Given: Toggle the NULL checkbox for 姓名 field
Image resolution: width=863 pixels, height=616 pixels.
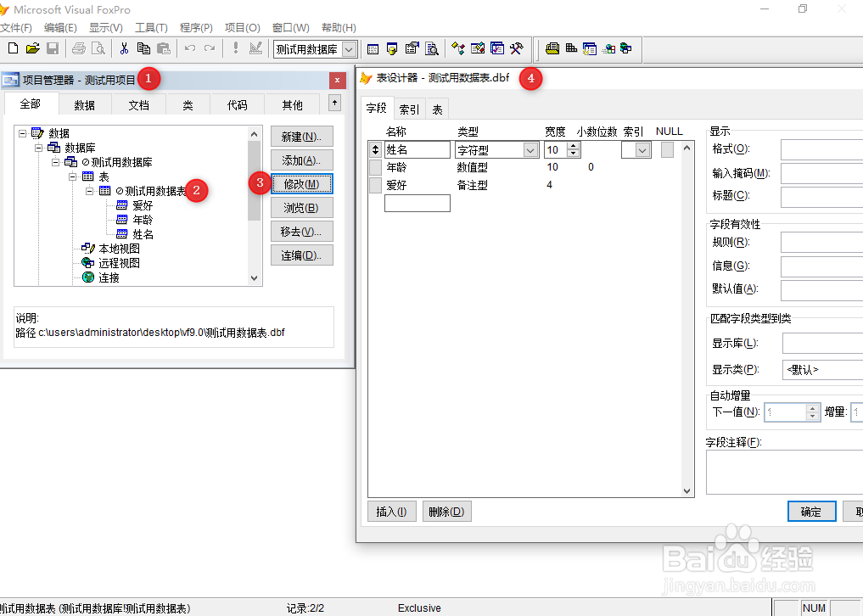Looking at the screenshot, I should (667, 148).
